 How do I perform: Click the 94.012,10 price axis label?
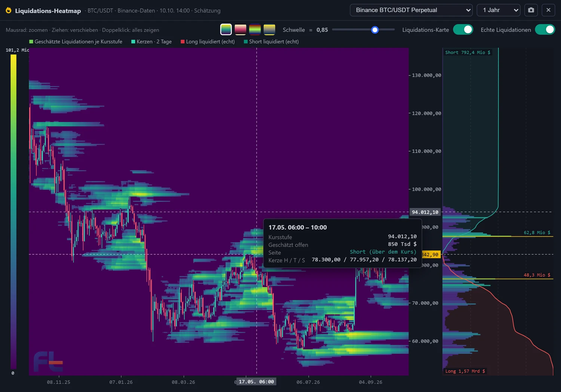coord(425,212)
